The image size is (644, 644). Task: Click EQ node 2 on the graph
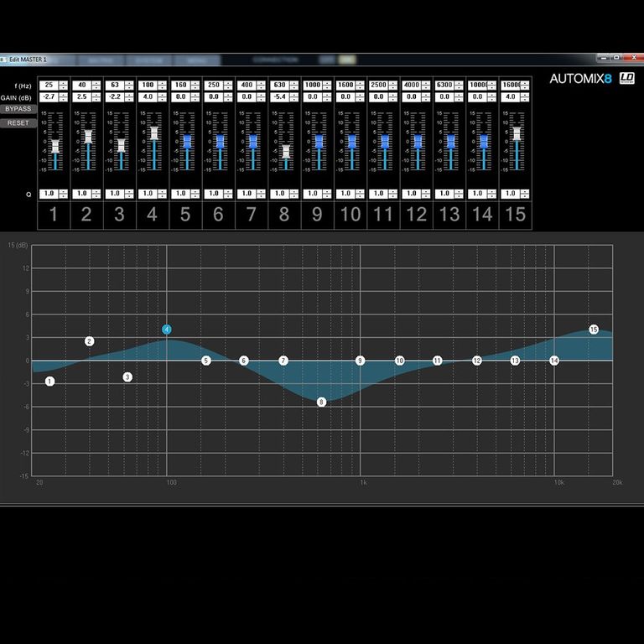(x=90, y=341)
